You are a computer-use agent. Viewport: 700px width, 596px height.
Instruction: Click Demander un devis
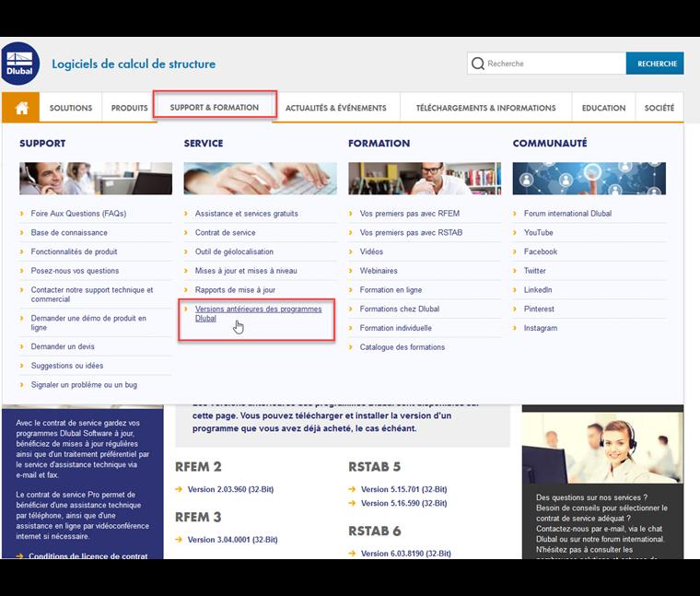(63, 346)
